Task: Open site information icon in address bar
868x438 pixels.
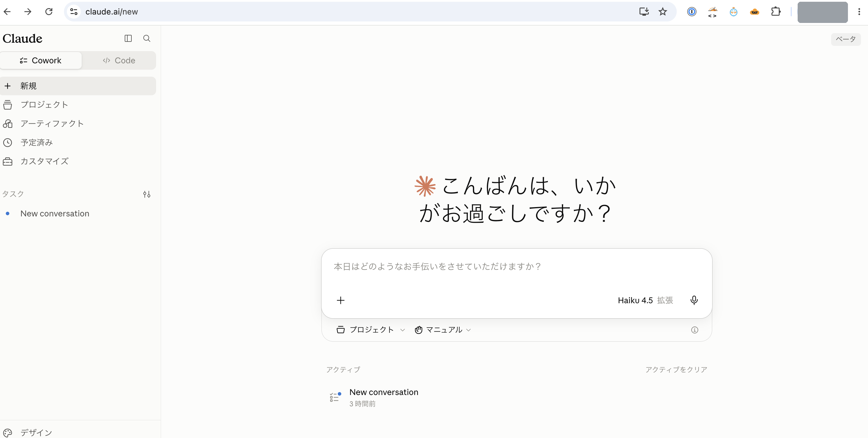Action: (74, 12)
